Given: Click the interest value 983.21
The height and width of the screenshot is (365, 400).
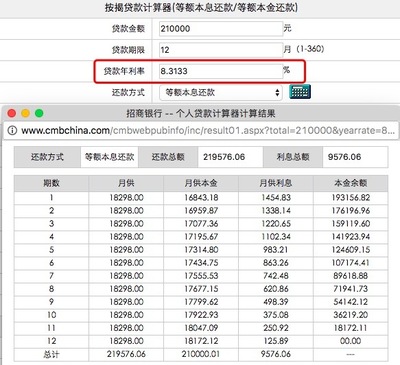Looking at the screenshot, I should pyautogui.click(x=276, y=250).
